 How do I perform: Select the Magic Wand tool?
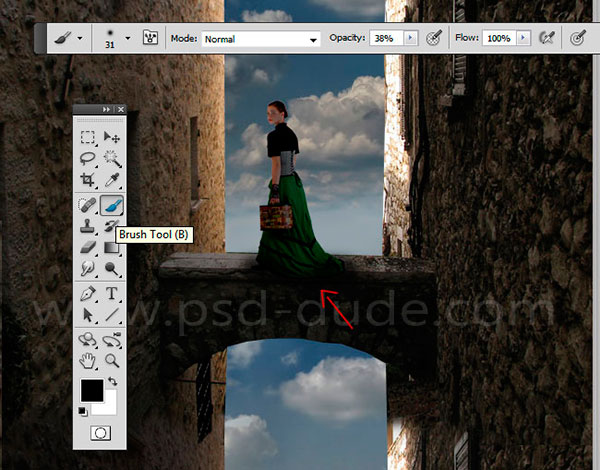click(x=112, y=158)
